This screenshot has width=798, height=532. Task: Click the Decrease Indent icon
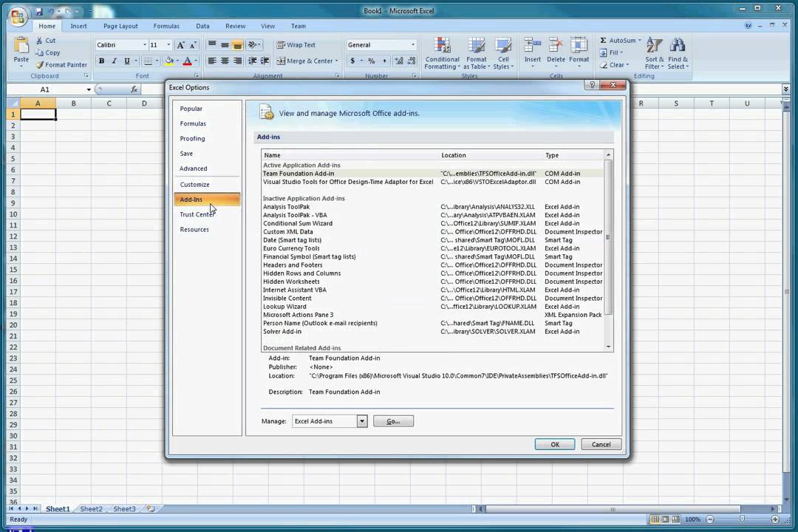(x=253, y=61)
